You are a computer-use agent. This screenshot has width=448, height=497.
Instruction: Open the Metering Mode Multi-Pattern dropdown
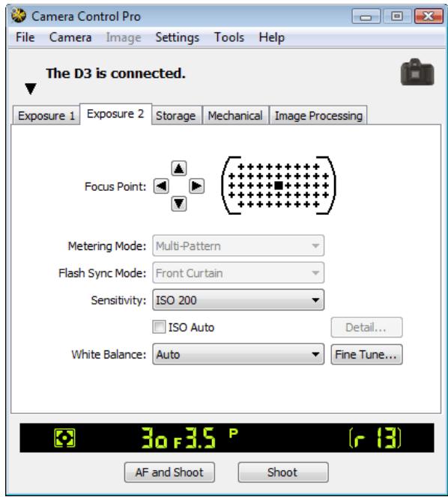pyautogui.click(x=238, y=246)
